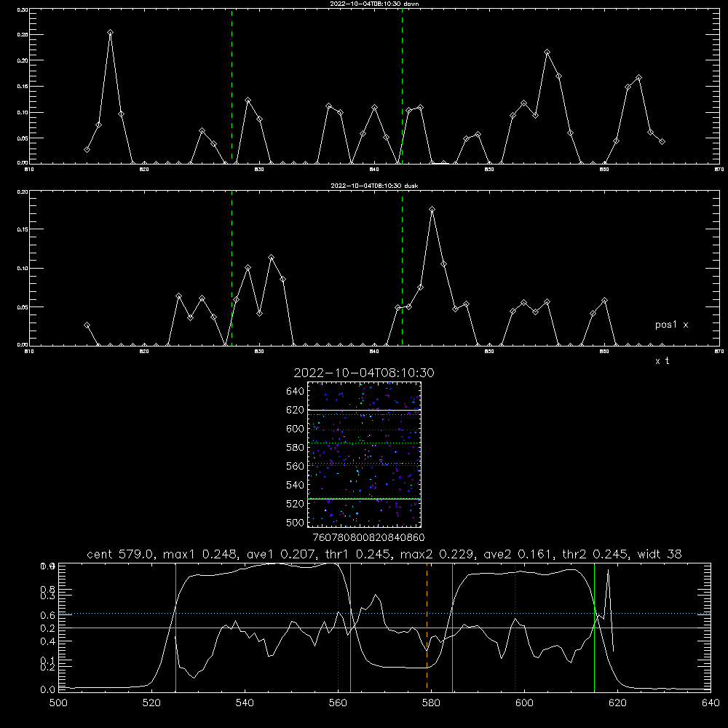728x728 pixels.
Task: Click the sharp spike near 618 in bottom plot
Action: point(608,570)
